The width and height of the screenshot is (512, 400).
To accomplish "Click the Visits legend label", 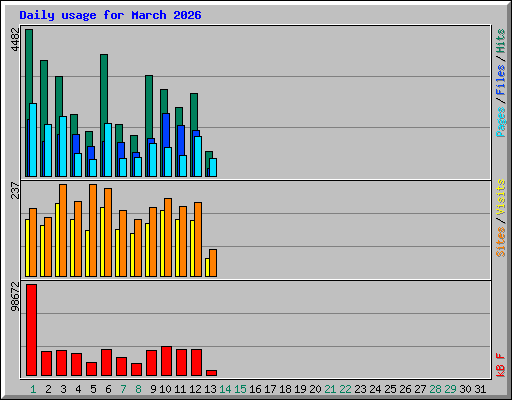I will click(501, 197).
